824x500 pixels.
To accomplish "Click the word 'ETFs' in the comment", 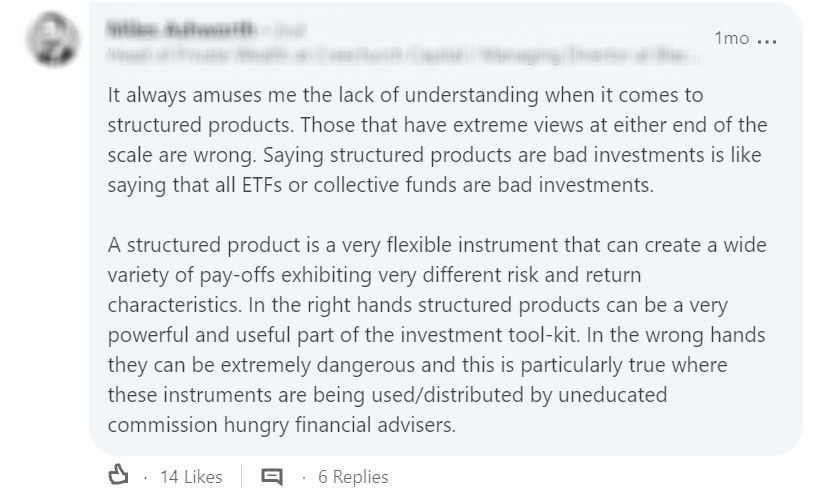I will click(274, 184).
